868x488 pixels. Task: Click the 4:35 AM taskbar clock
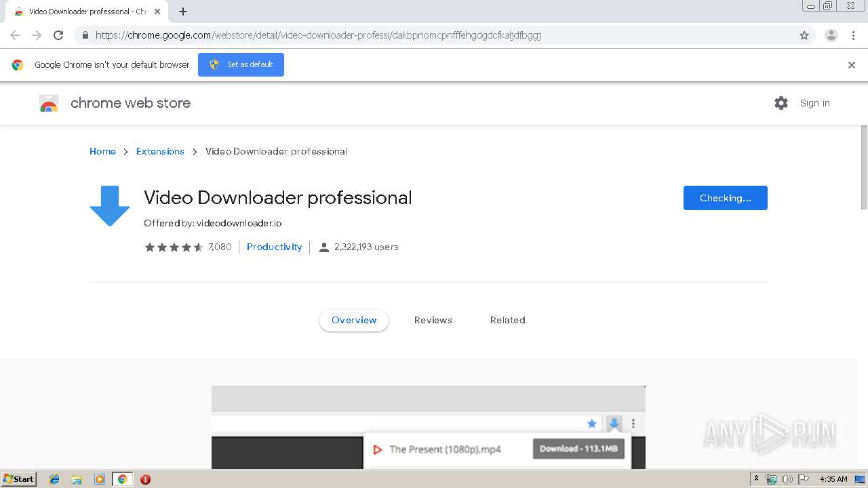tap(833, 479)
